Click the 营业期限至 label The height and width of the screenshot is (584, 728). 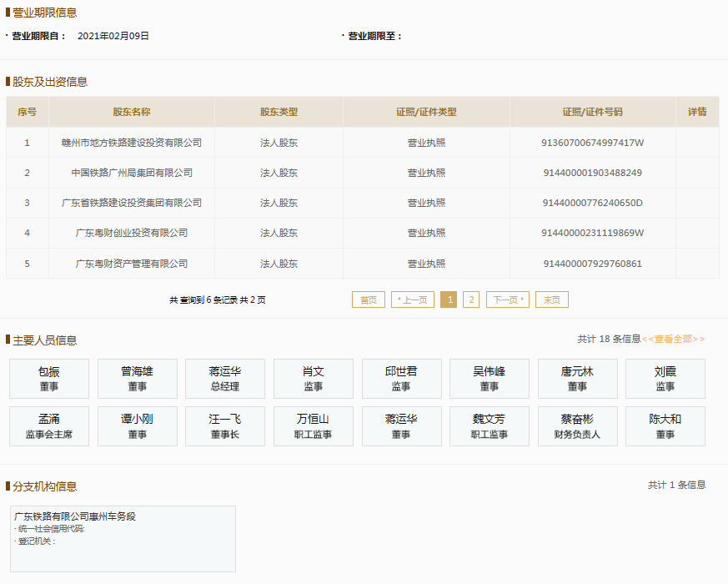tap(374, 36)
